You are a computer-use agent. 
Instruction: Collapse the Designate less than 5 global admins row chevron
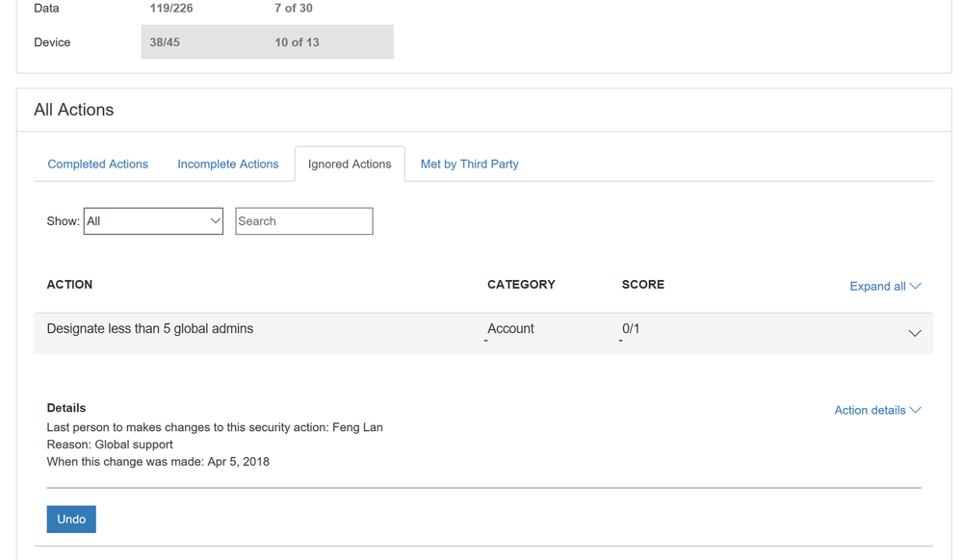click(914, 333)
